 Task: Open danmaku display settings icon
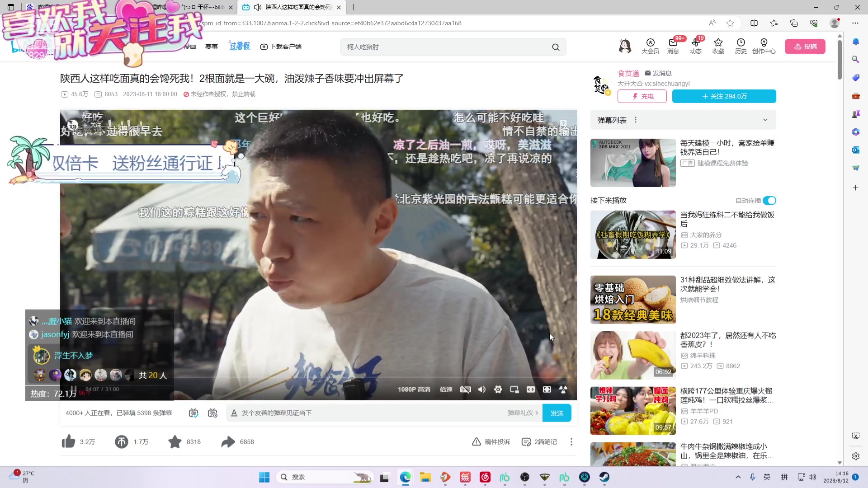[212, 413]
